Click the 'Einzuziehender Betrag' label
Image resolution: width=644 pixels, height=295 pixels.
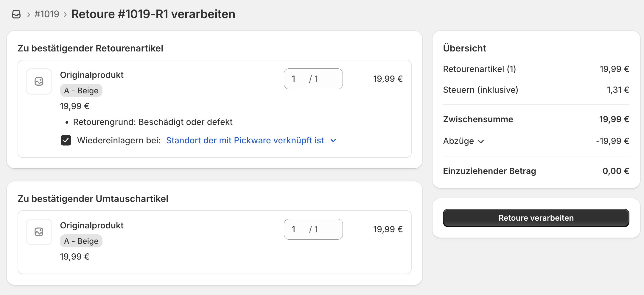[489, 171]
